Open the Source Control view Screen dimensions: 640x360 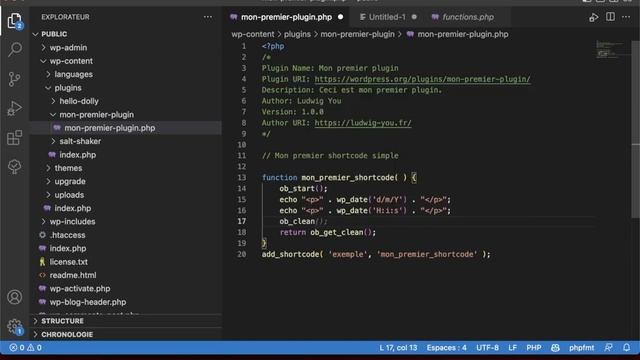[15, 79]
